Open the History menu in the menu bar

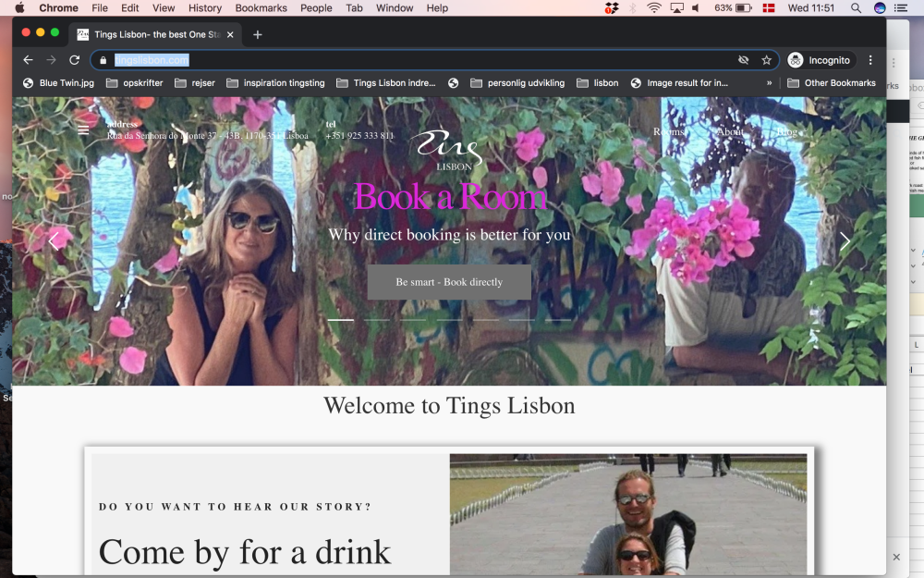click(204, 8)
